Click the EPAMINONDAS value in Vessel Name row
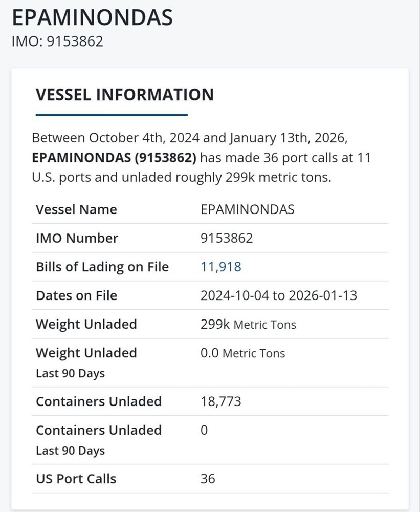Screen dimensions: 420x512 point(247,209)
